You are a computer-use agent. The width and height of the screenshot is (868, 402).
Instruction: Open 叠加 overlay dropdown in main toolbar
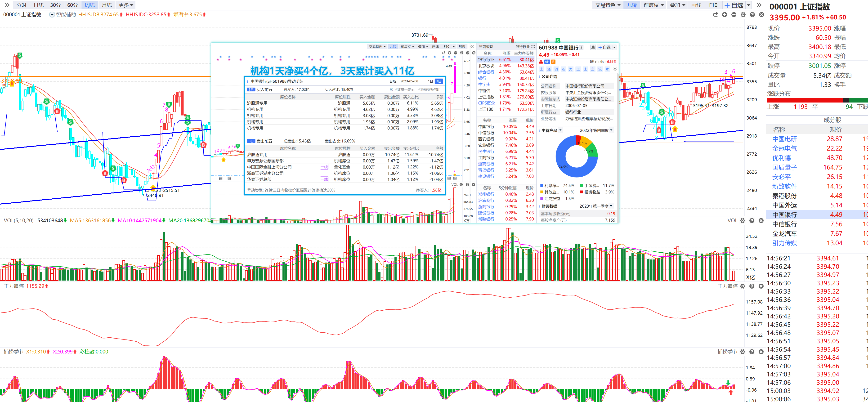tap(677, 5)
